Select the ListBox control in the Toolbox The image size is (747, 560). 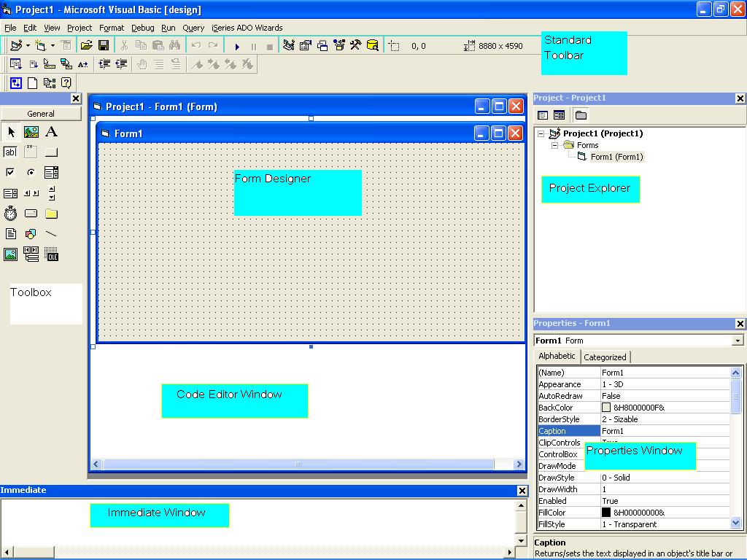(x=10, y=193)
